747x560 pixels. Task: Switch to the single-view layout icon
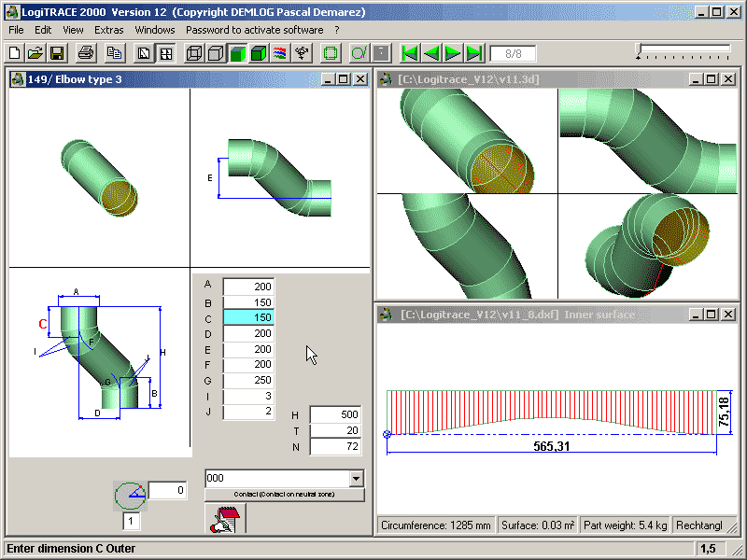(144, 53)
